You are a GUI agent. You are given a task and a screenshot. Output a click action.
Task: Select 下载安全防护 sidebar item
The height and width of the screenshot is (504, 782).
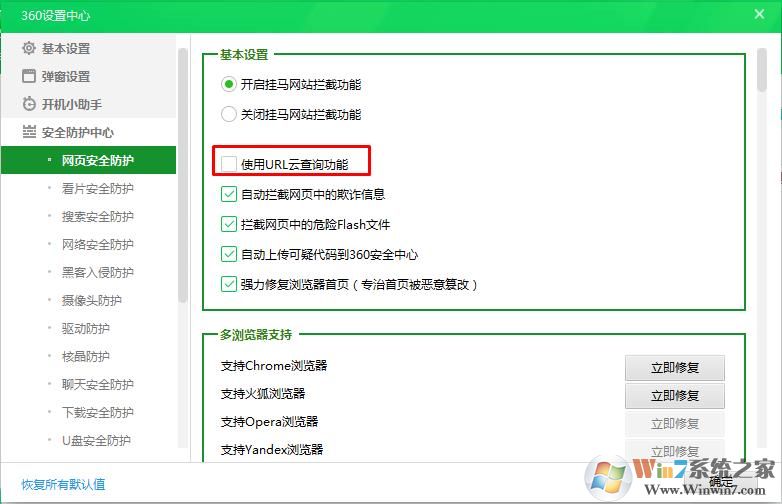[x=88, y=412]
